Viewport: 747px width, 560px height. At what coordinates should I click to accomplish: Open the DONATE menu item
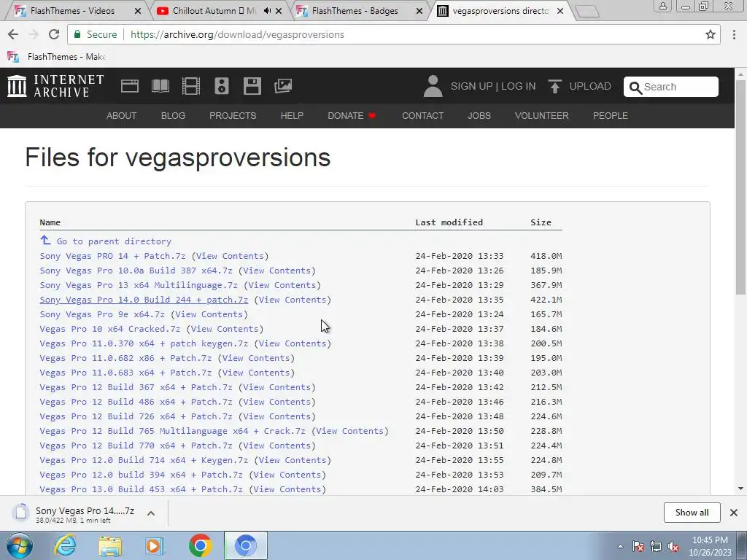(x=352, y=116)
